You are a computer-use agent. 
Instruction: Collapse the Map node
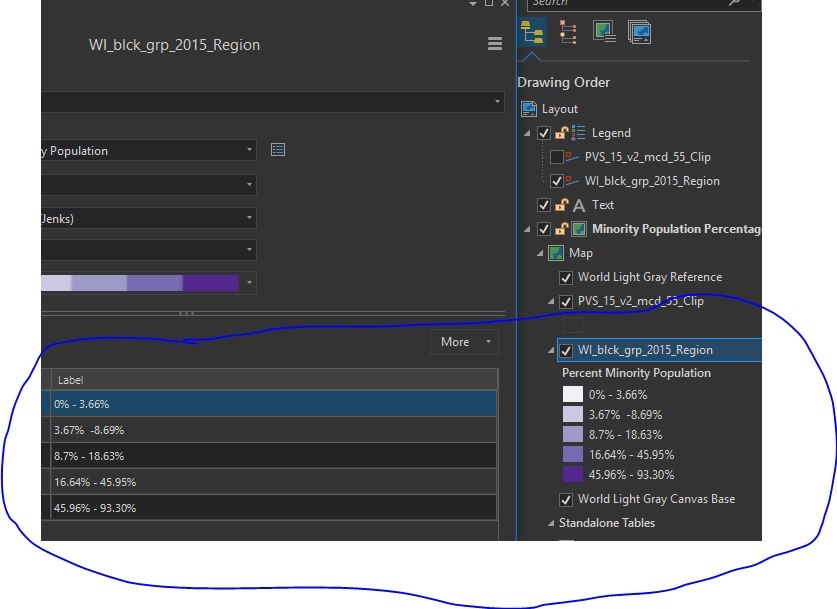pyautogui.click(x=540, y=253)
